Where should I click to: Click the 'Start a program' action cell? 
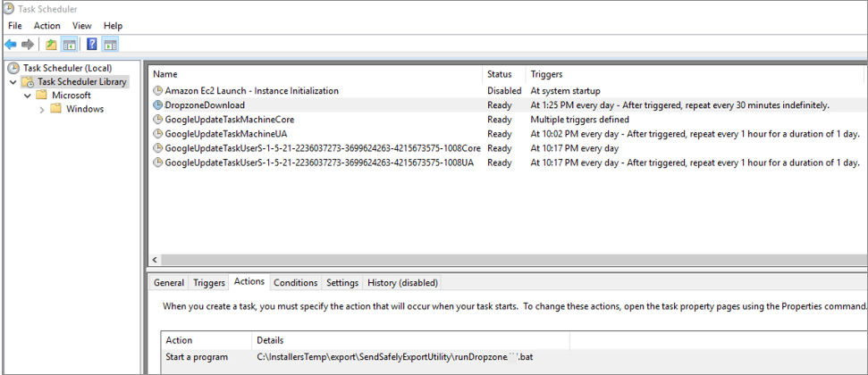coord(197,357)
